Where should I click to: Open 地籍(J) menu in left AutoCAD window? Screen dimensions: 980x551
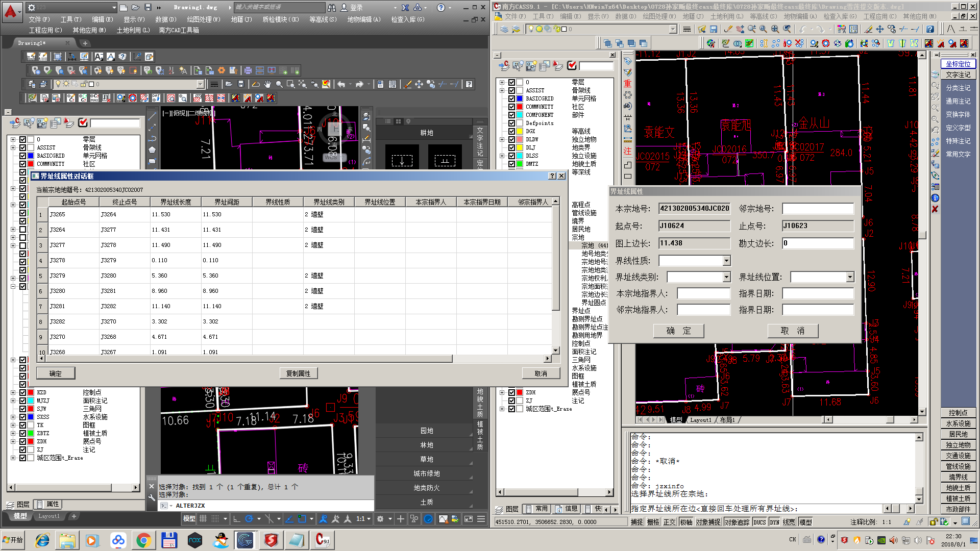tap(241, 19)
